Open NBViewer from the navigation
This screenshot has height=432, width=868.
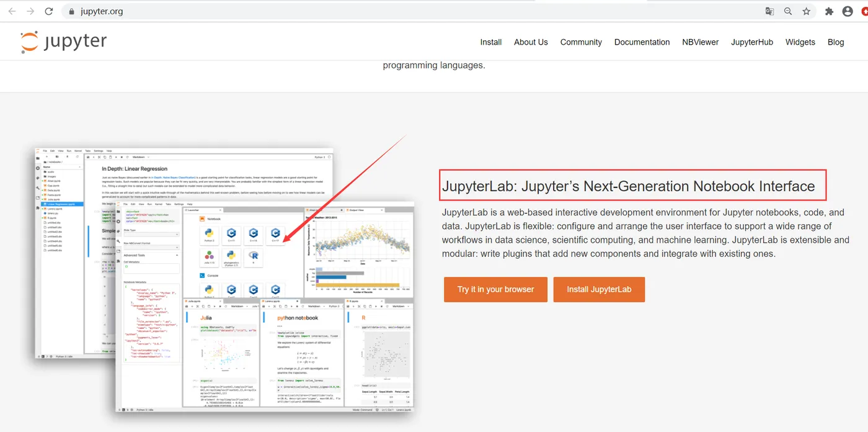click(x=701, y=42)
